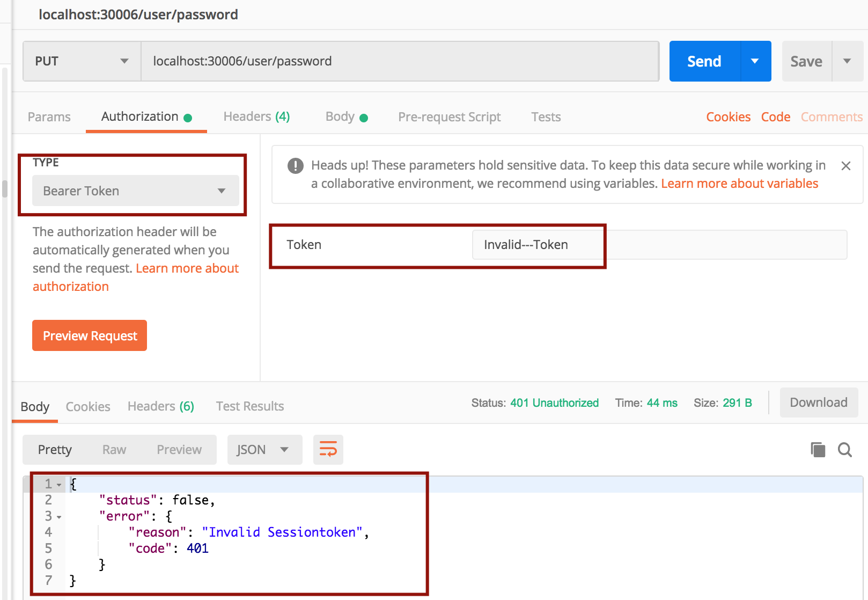Image resolution: width=868 pixels, height=600 pixels.
Task: Copy the response body
Action: (818, 450)
